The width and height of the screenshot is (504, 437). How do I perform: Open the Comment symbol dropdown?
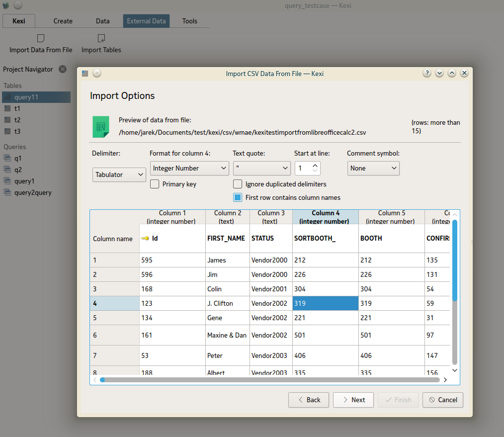point(373,168)
